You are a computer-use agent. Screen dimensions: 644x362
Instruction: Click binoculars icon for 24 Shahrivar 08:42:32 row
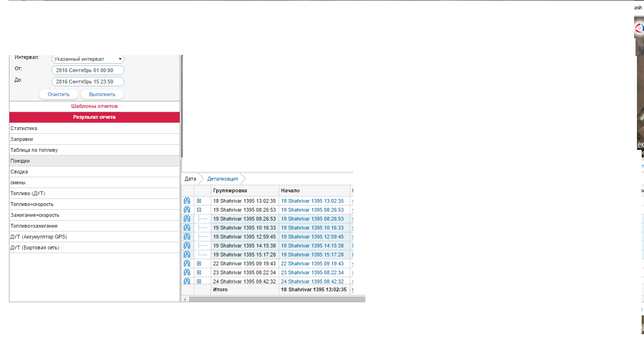click(x=187, y=281)
